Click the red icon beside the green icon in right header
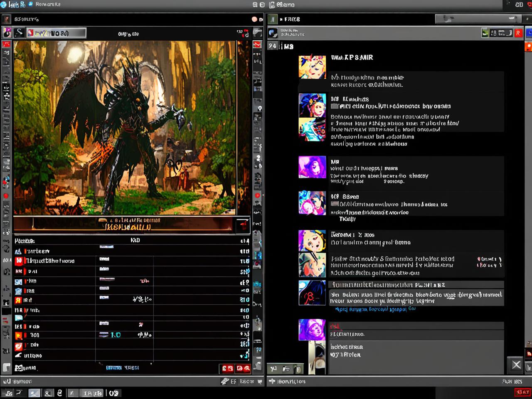Image resolution: width=532 pixels, height=399 pixels. coord(519,33)
